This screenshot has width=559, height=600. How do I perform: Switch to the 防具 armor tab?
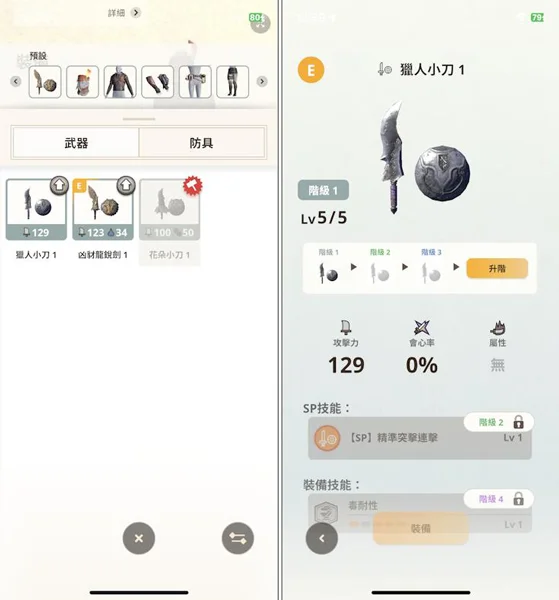pyautogui.click(x=201, y=143)
